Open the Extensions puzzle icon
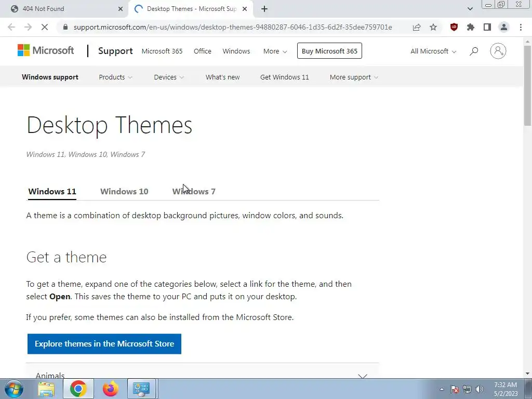532x399 pixels. [471, 27]
